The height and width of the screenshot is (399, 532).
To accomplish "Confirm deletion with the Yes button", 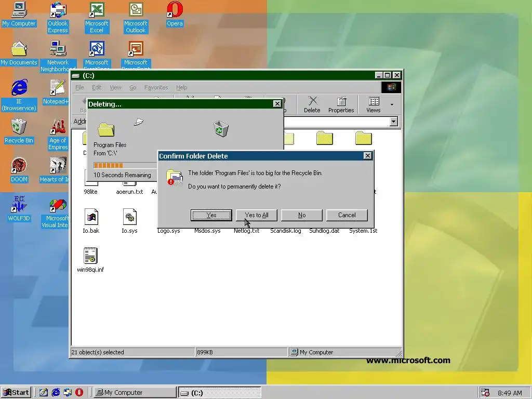I will [211, 215].
